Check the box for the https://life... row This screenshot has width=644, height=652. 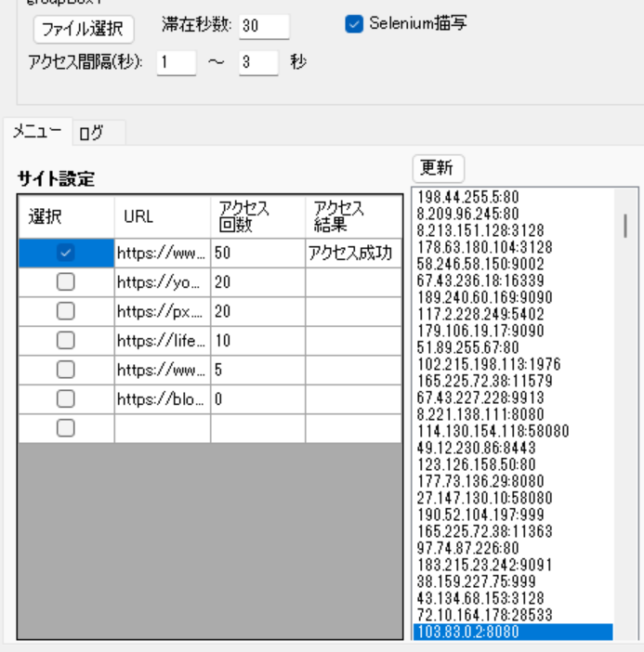[x=66, y=340]
